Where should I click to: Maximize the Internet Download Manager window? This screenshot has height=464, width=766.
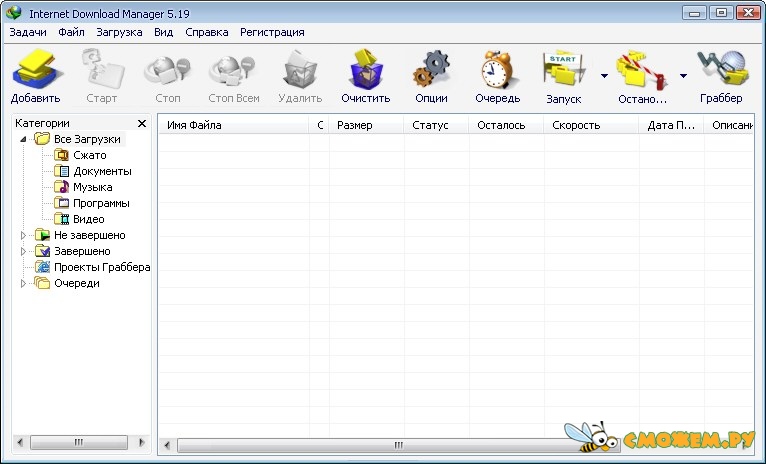pyautogui.click(x=721, y=13)
